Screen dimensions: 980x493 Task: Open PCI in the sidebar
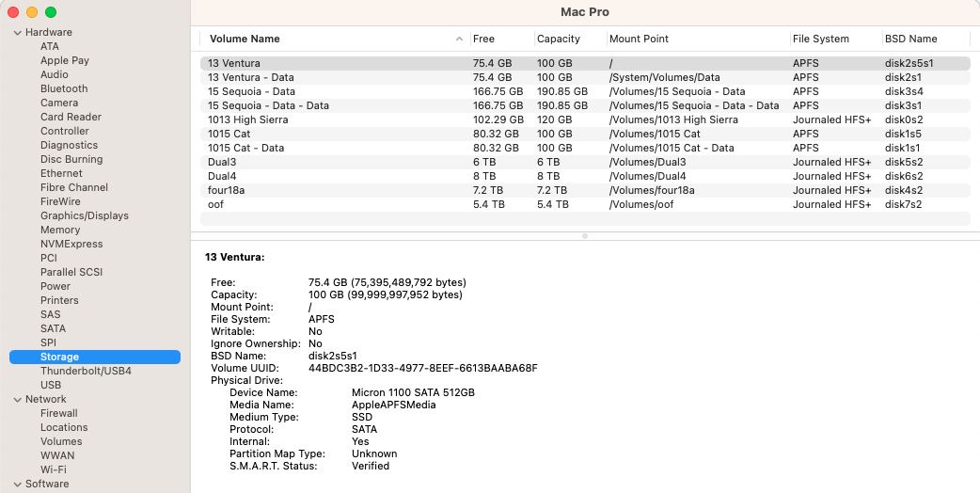pos(49,258)
